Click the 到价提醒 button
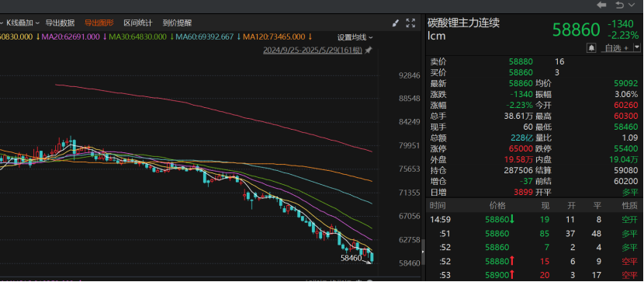Image resolution: width=644 pixels, height=282 pixels. pyautogui.click(x=177, y=23)
